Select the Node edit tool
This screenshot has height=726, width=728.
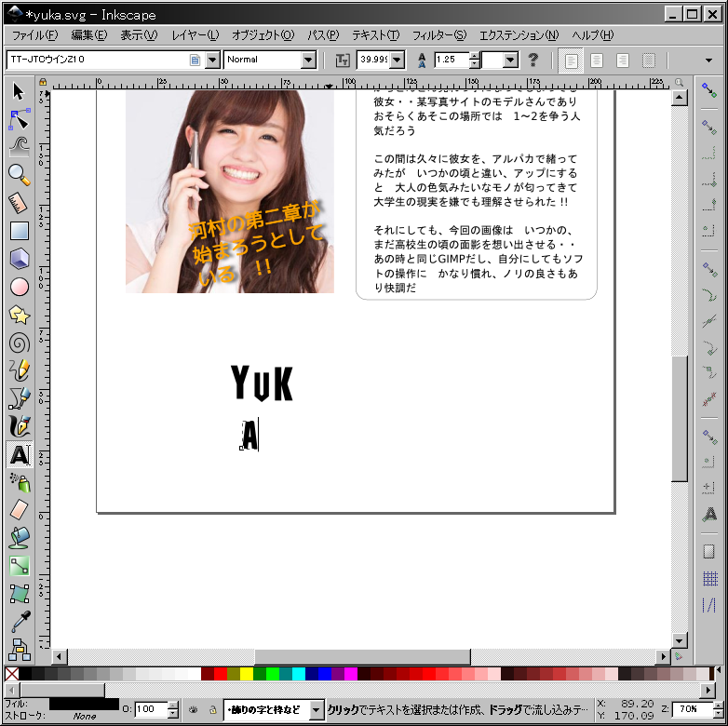(19, 120)
